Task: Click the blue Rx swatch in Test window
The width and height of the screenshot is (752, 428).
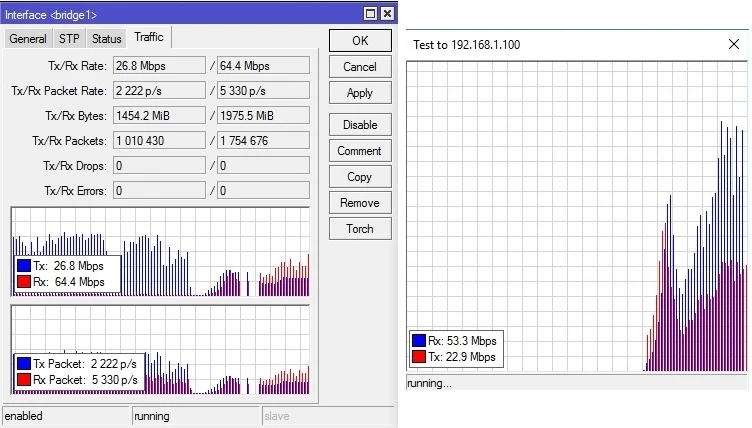Action: pyautogui.click(x=419, y=341)
